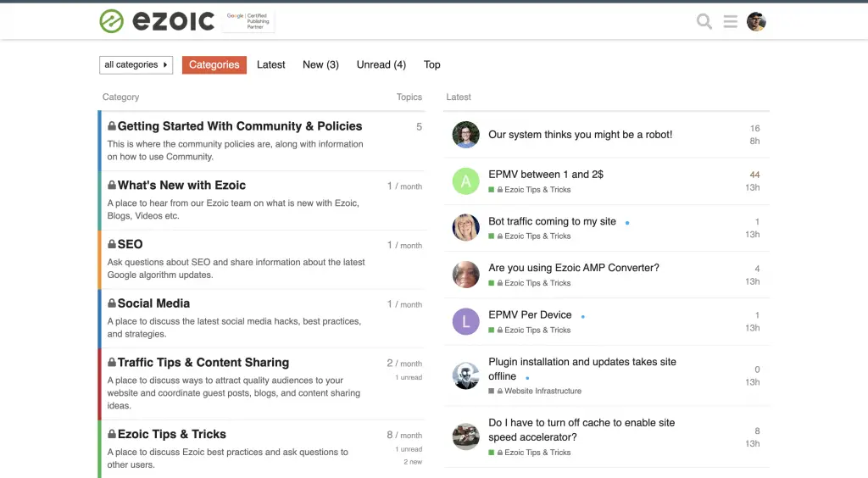The height and width of the screenshot is (478, 868).
Task: Open Getting Started With Community & Policies category
Action: click(240, 126)
